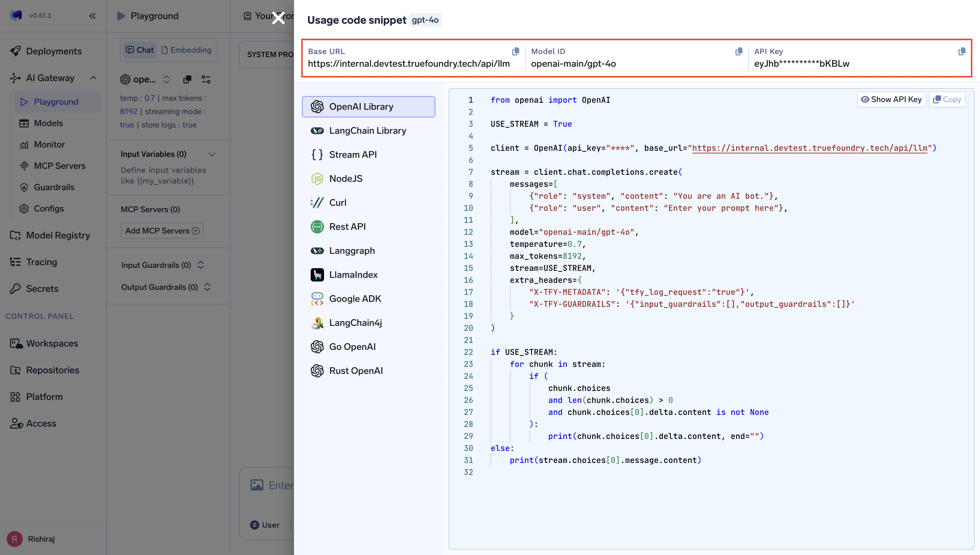Adjust the temperature value 0.7
The height and width of the screenshot is (555, 980).
[x=149, y=98]
